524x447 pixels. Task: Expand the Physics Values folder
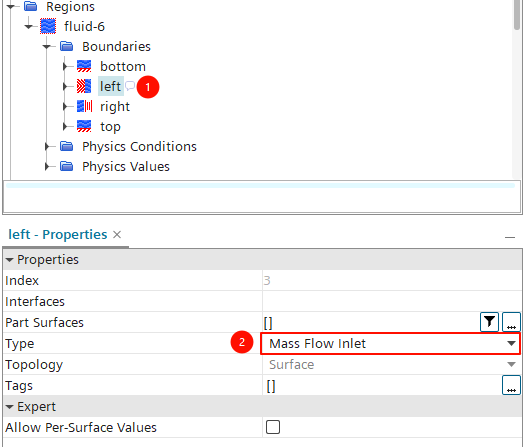[x=47, y=166]
